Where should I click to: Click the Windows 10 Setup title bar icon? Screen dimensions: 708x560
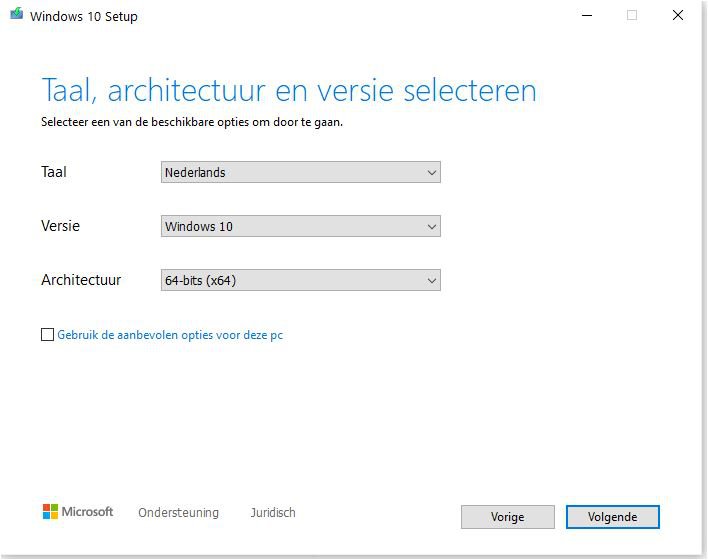pyautogui.click(x=17, y=14)
